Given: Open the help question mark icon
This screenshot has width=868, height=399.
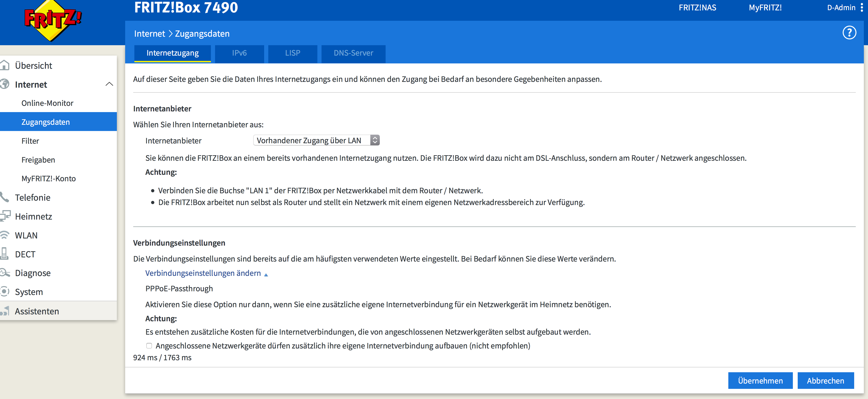Looking at the screenshot, I should (849, 33).
